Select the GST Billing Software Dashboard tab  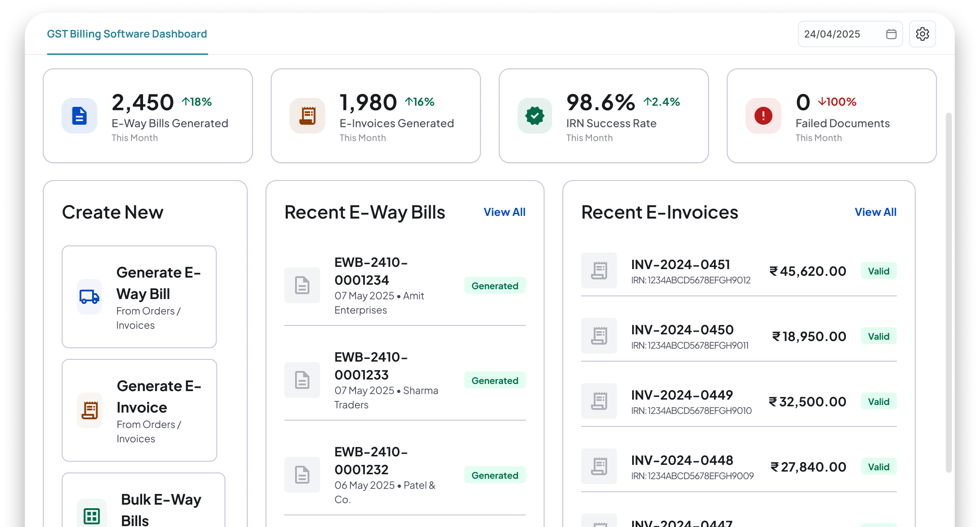(x=127, y=34)
